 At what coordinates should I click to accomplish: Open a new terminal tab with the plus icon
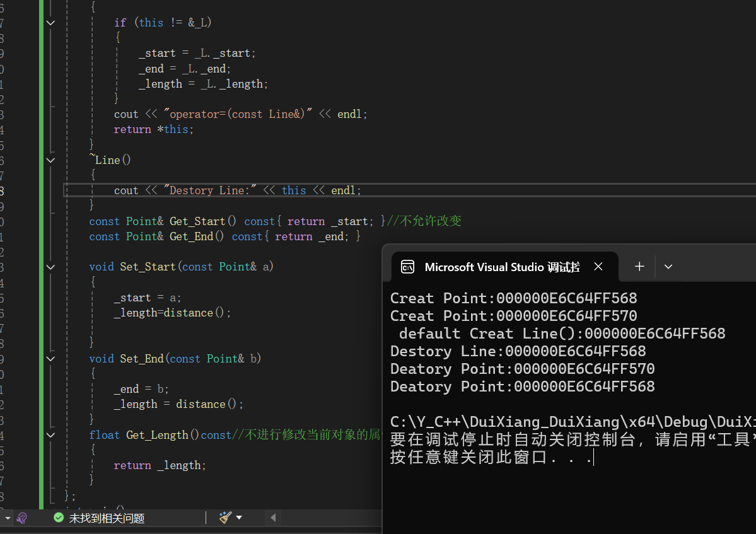pos(639,267)
